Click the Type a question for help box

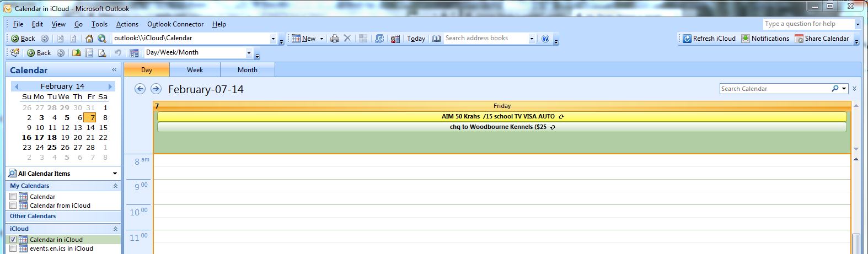808,24
